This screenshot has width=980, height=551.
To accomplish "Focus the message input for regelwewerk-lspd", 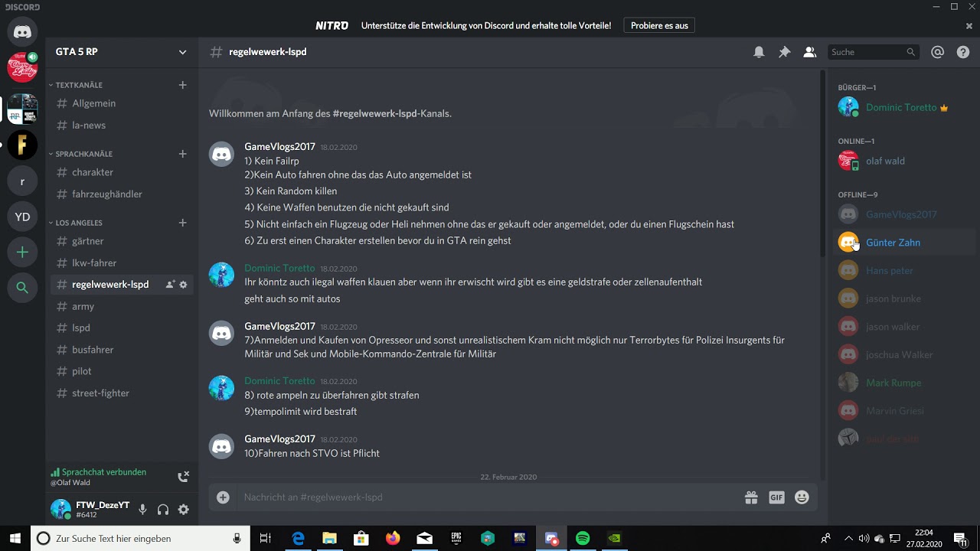I will pos(490,497).
